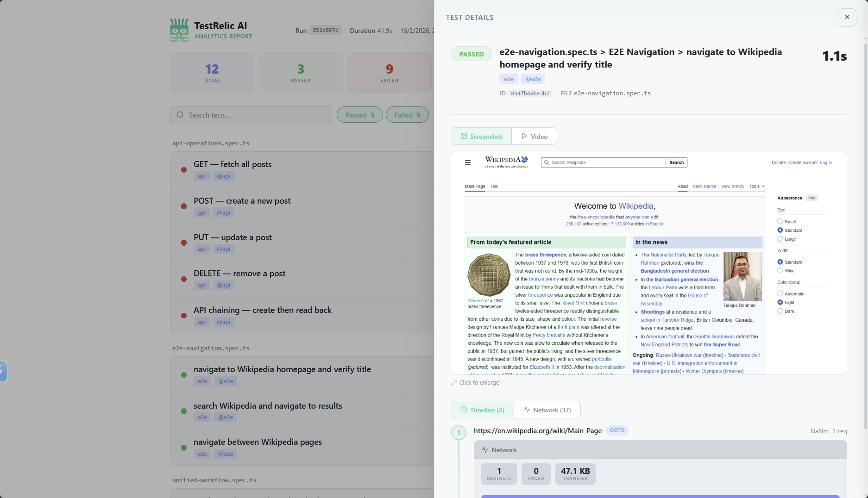Viewport: 868px width, 498px height.
Task: Click the PASSED status badge in details
Action: 472,54
